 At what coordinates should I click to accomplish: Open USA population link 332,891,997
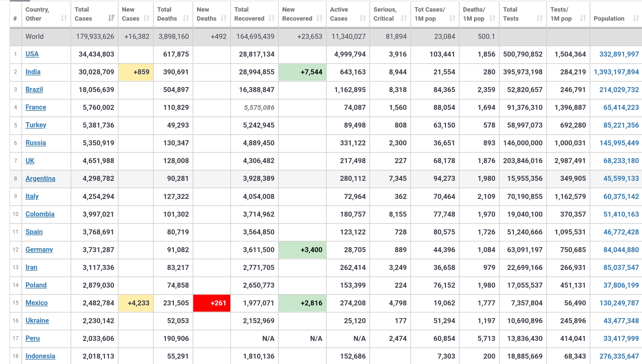click(619, 54)
